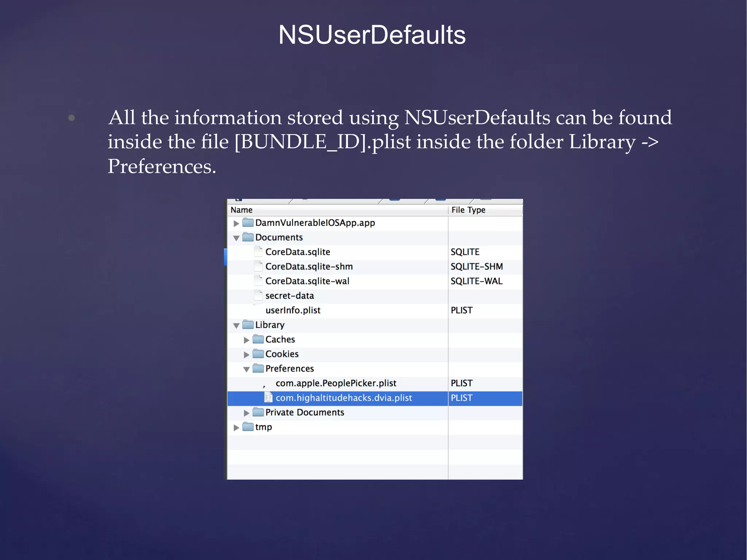Select the Preferences folder name

(290, 369)
